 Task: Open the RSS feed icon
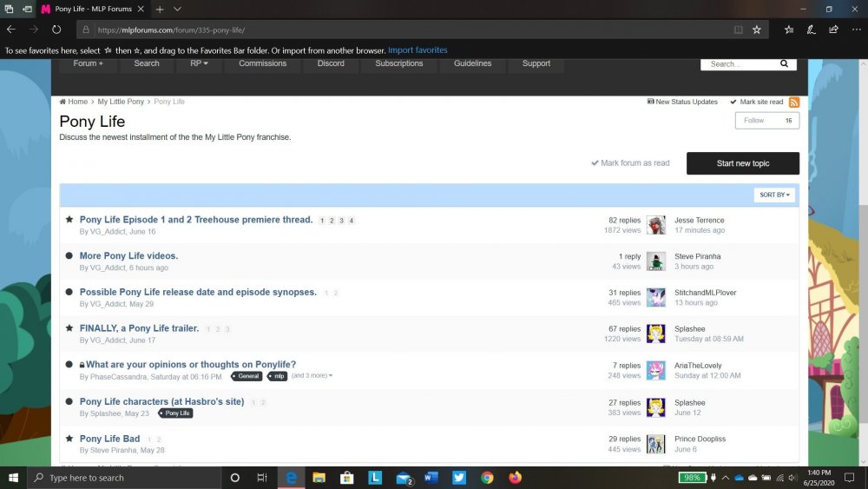click(794, 102)
